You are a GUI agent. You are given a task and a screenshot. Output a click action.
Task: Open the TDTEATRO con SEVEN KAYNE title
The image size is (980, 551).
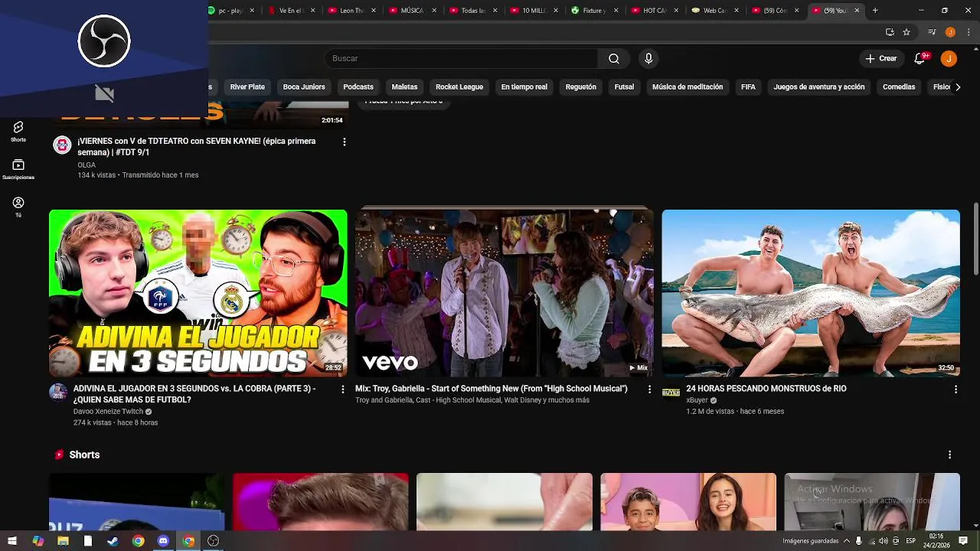pos(197,147)
